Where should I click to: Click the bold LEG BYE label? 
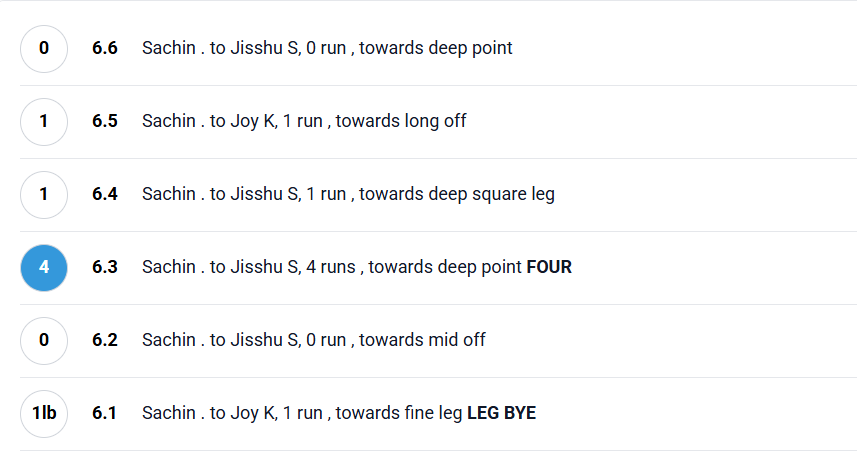pyautogui.click(x=501, y=413)
